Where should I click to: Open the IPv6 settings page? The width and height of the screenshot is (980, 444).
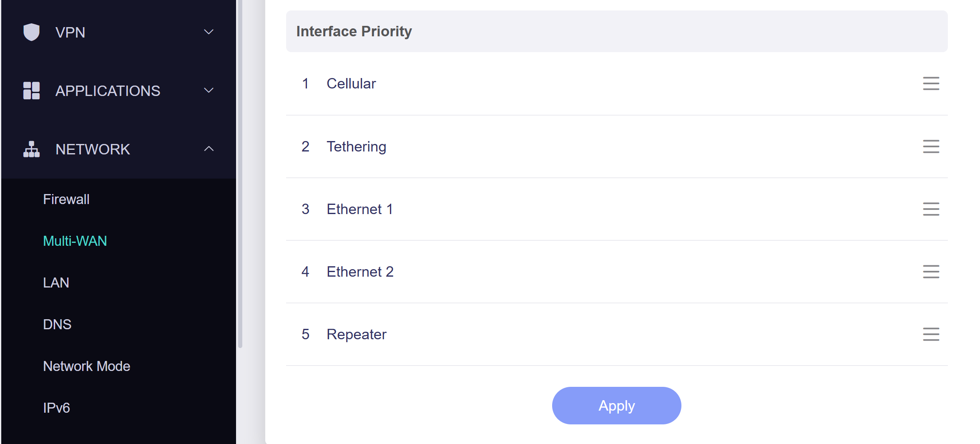tap(56, 408)
